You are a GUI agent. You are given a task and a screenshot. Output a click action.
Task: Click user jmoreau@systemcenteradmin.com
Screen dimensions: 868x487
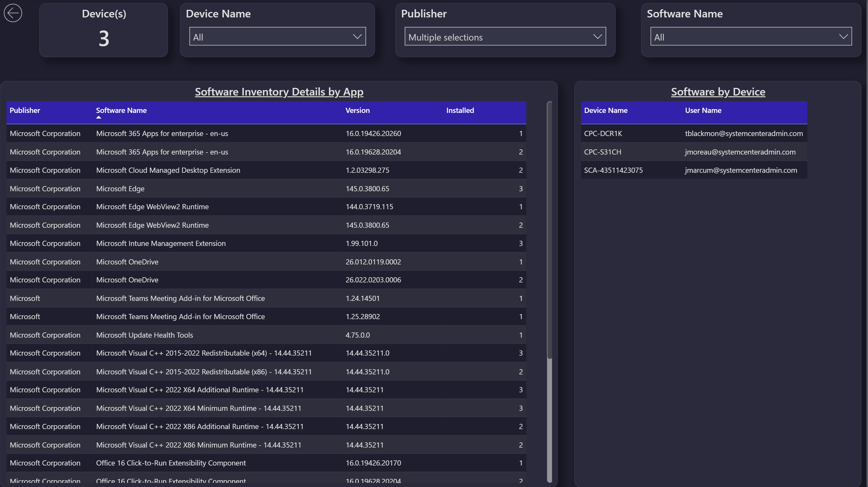coord(740,152)
